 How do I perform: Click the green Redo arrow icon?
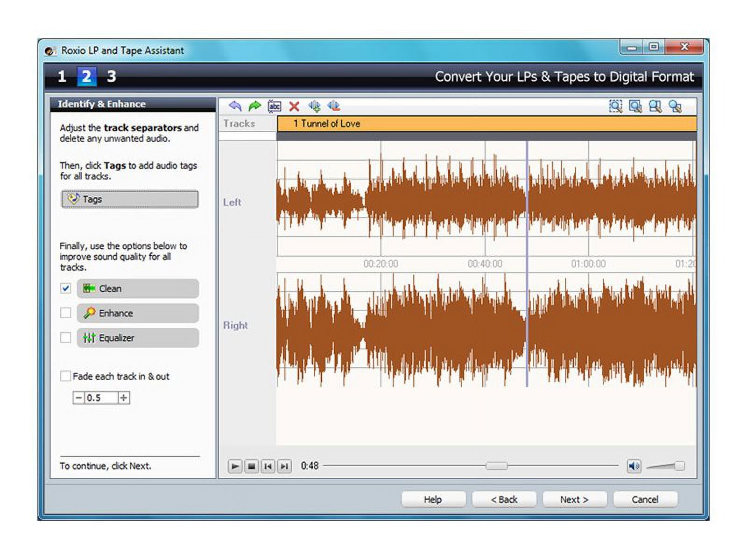click(254, 106)
